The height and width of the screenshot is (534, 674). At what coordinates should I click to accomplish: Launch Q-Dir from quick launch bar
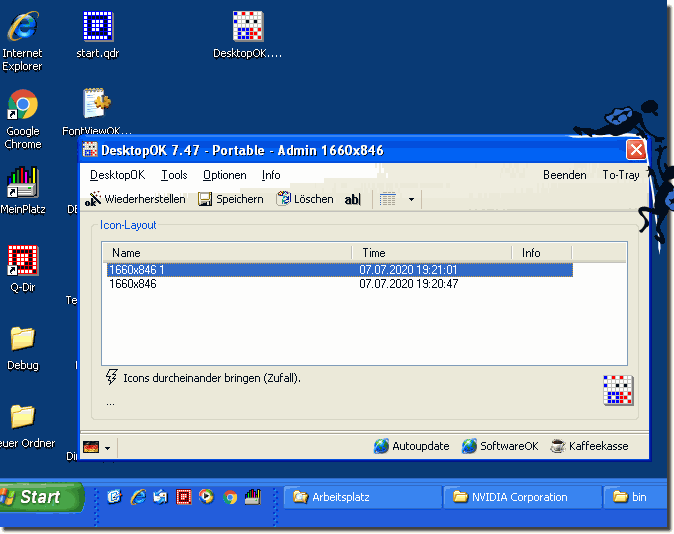pyautogui.click(x=184, y=497)
